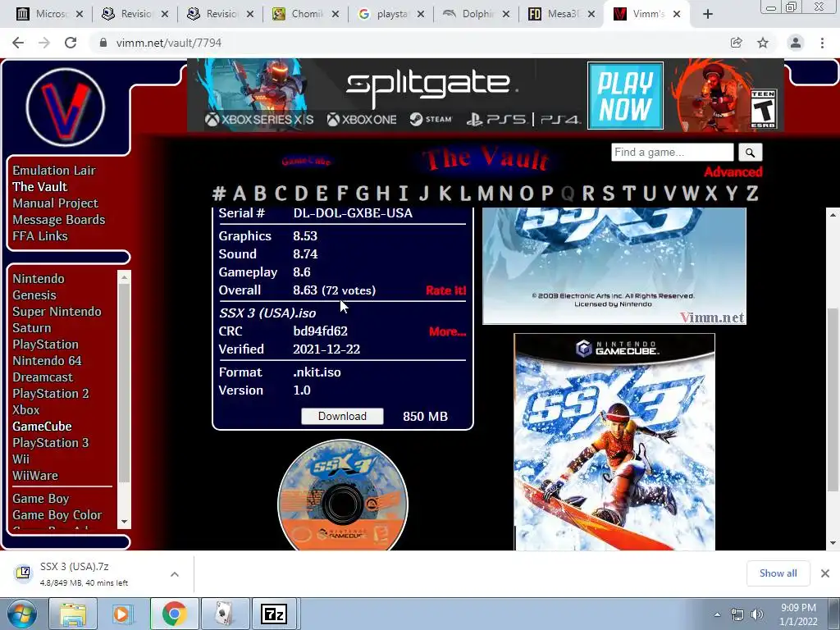
Task: Switch to the playstation Google tab
Action: (x=391, y=14)
